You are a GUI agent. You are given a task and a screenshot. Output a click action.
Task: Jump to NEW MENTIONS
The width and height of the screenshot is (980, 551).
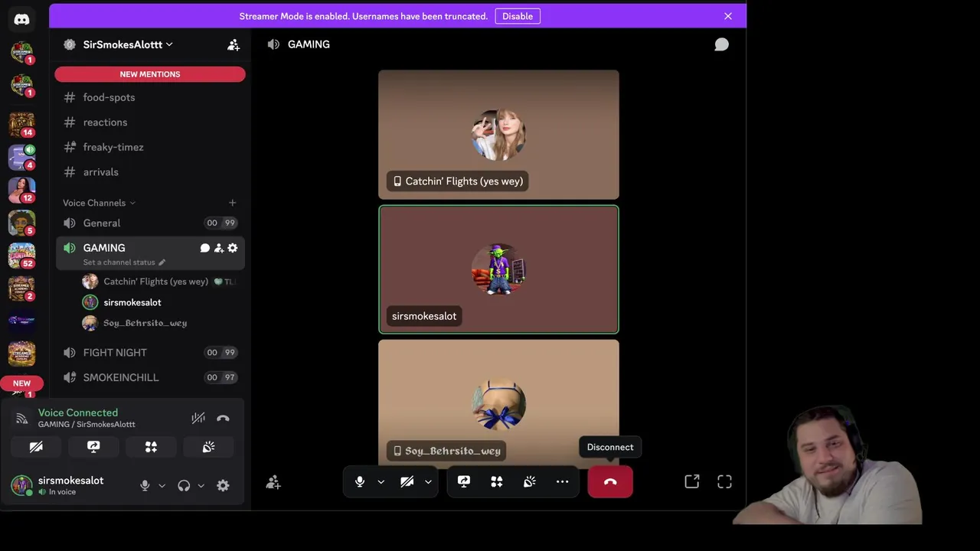tap(150, 74)
